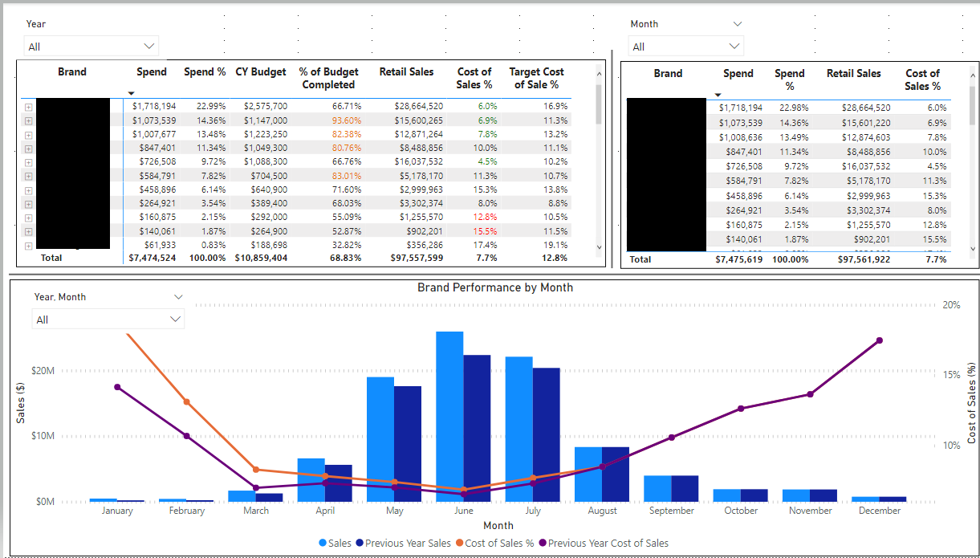This screenshot has width=980, height=558.
Task: Select the Sales legend item
Action: (x=335, y=544)
